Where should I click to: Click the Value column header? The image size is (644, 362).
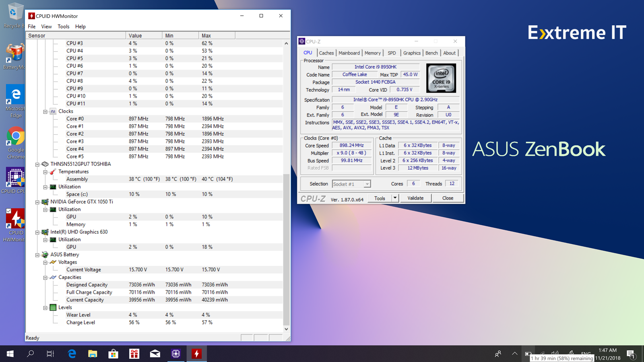click(x=144, y=35)
